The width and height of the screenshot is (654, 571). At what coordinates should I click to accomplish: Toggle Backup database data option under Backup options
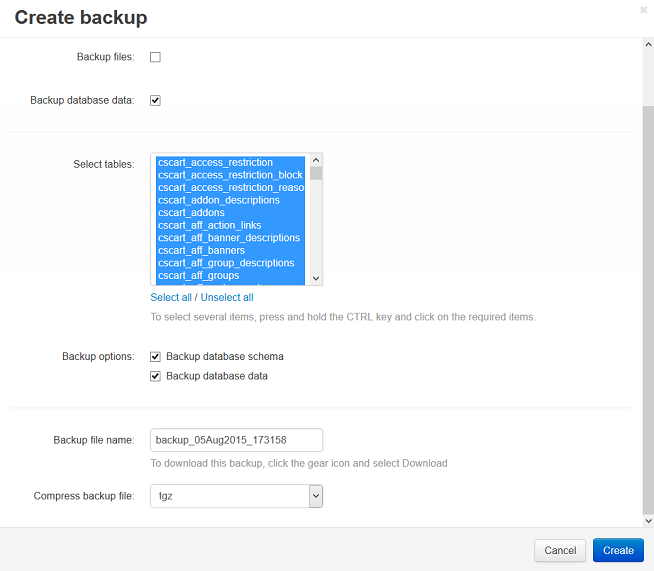(155, 376)
